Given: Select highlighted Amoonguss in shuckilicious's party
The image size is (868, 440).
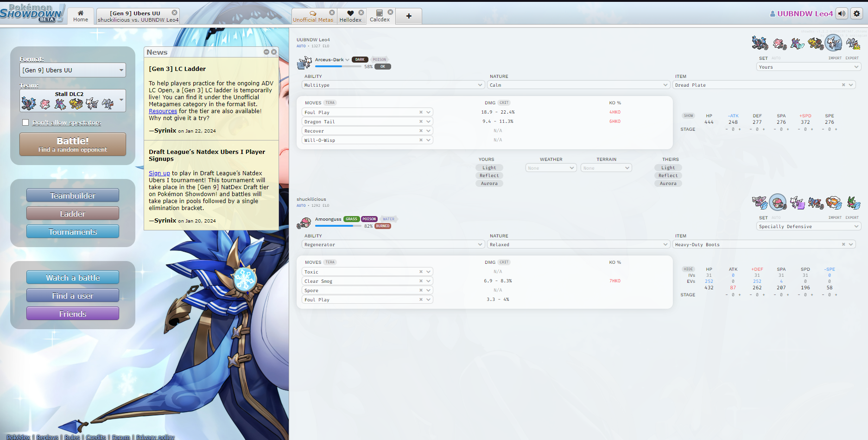Looking at the screenshot, I should click(x=778, y=202).
